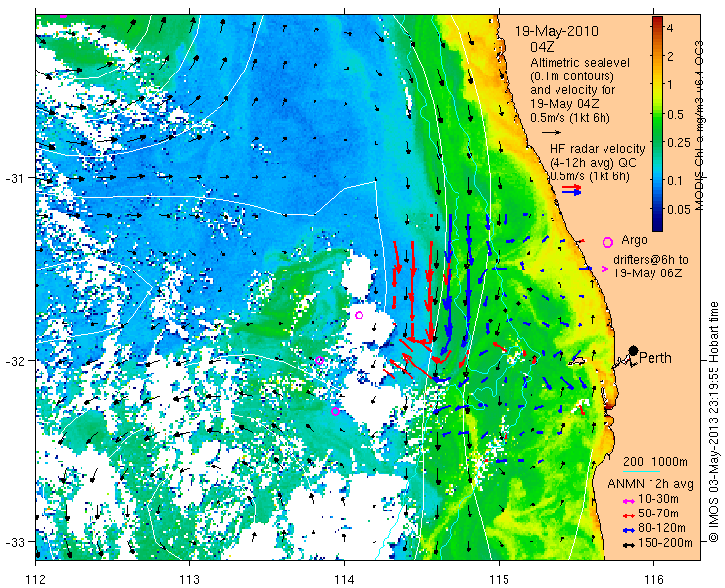Viewport: 725px width, 588px height.
Task: Click the "-32" latitude axis label
Action: 14,361
